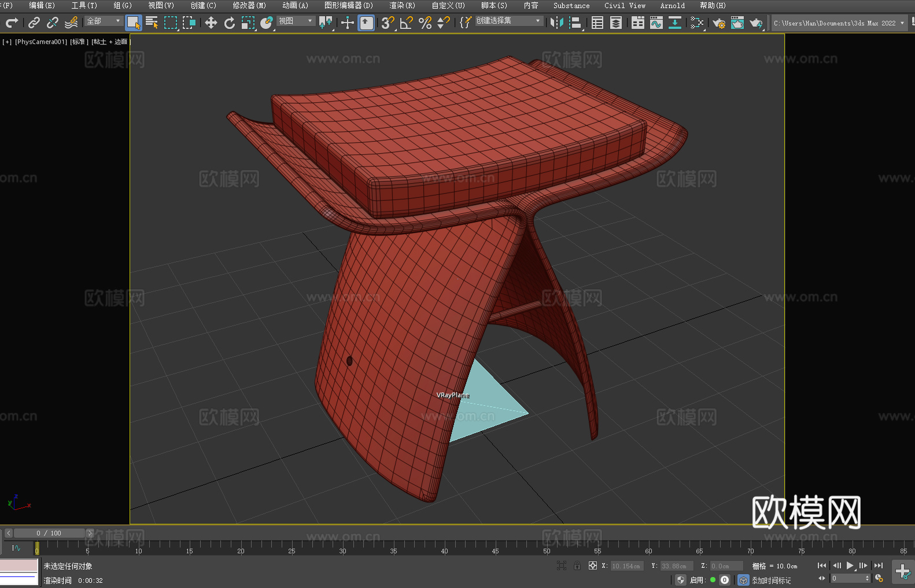
Task: Open the 修改器(M) menu
Action: (249, 5)
